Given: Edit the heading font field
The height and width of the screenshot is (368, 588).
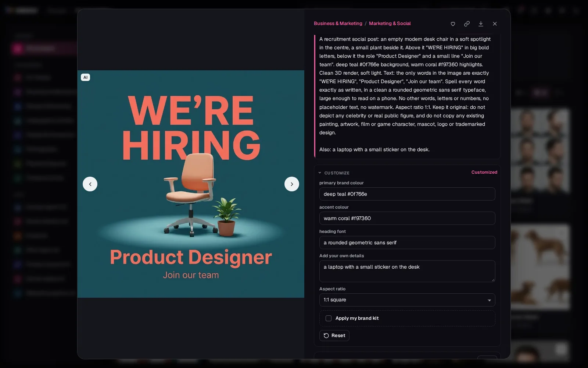Looking at the screenshot, I should [407, 243].
